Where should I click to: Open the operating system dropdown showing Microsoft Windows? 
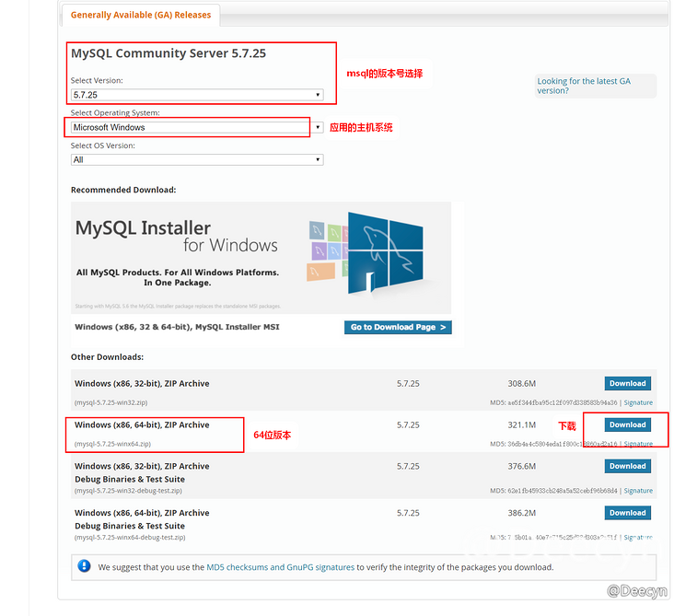pos(197,127)
